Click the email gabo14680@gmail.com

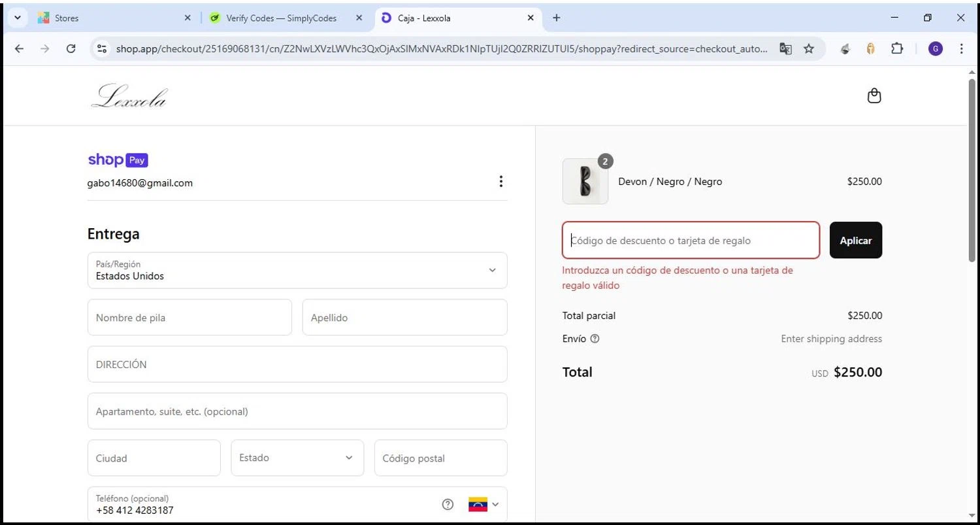pyautogui.click(x=140, y=183)
